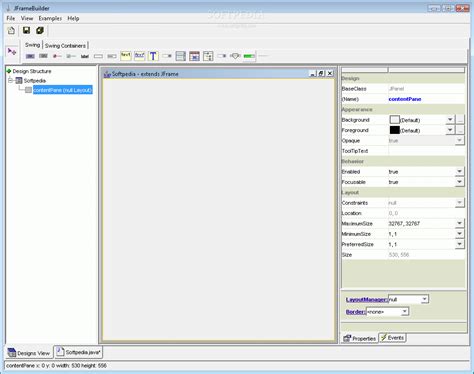Open the Border combo box
Screen dimensions: 474x374
pos(387,312)
